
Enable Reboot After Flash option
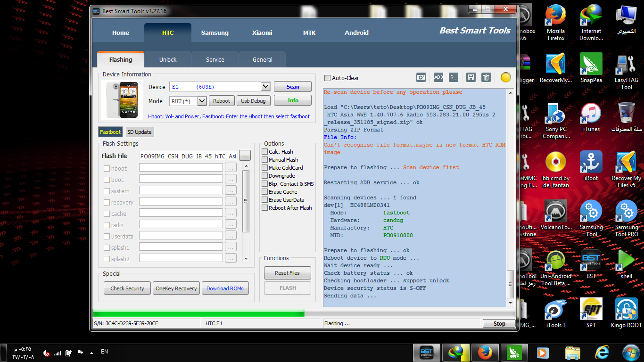pos(265,208)
